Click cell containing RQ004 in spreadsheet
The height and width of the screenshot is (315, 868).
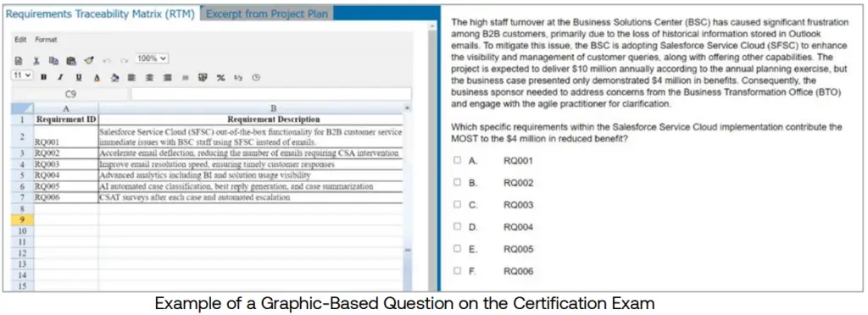[x=66, y=175]
